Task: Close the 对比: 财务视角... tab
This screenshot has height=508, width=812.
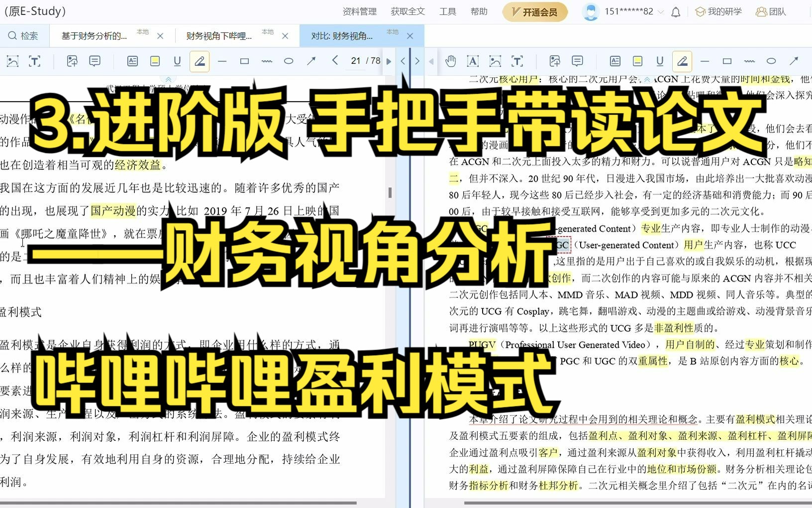Action: [410, 36]
